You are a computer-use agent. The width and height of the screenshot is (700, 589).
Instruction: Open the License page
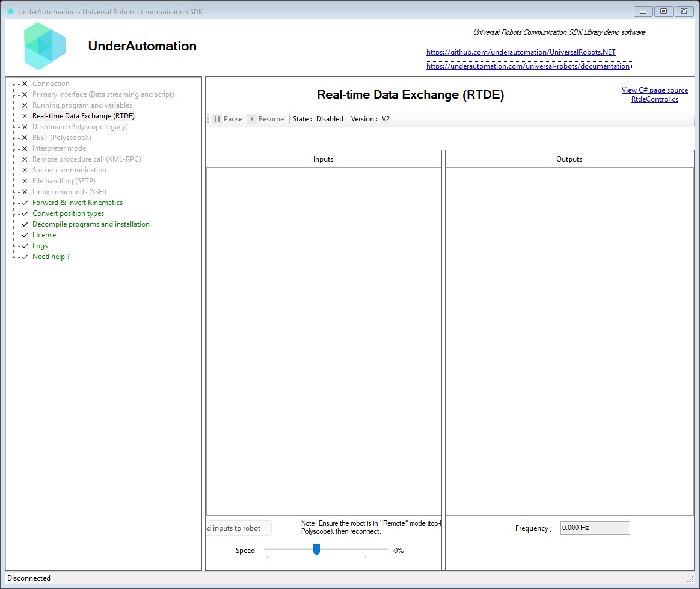(44, 235)
